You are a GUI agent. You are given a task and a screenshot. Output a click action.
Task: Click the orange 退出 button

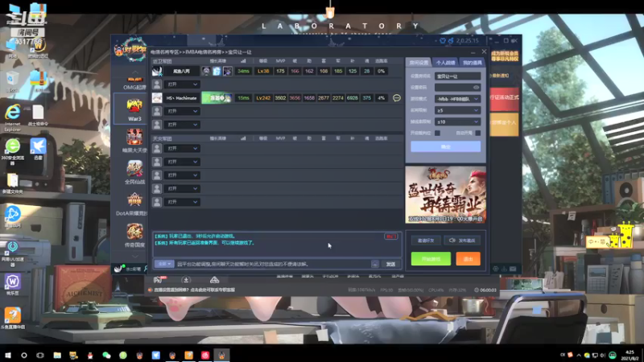pos(469,259)
